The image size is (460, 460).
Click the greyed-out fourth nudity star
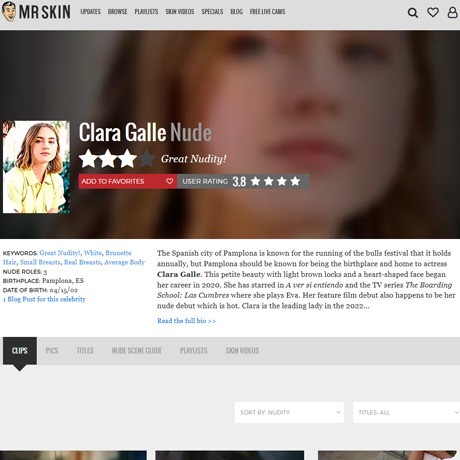pos(147,159)
